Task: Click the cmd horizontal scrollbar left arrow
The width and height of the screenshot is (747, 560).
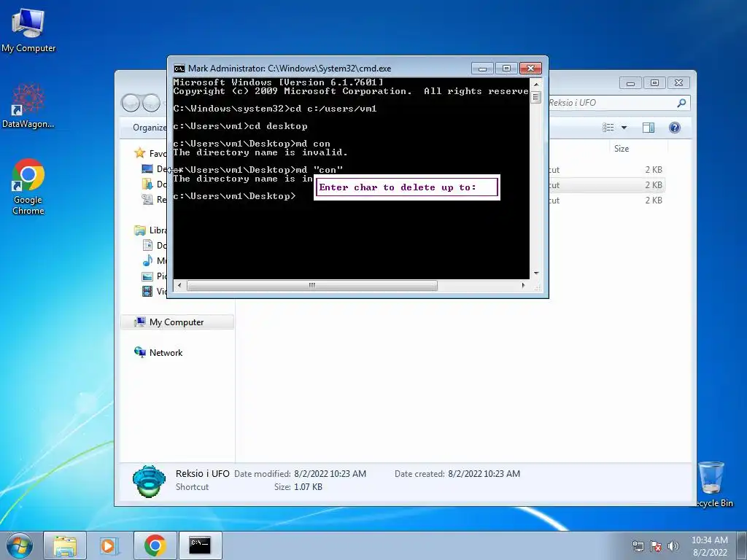Action: point(179,285)
